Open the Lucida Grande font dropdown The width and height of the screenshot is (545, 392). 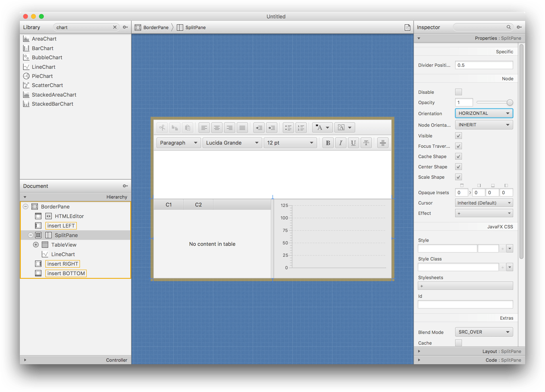tap(232, 143)
